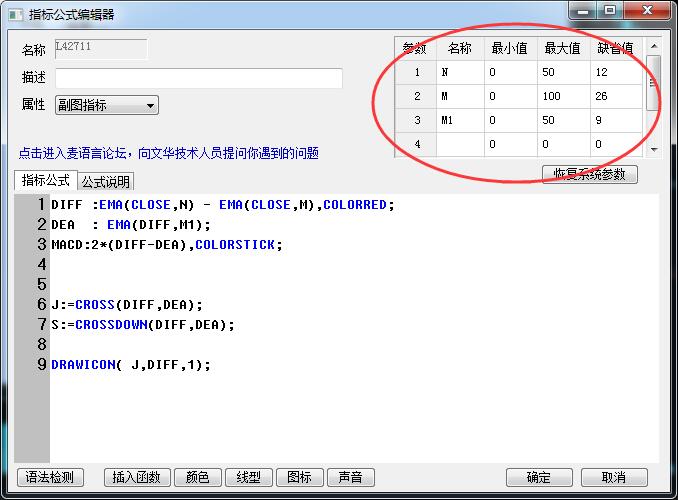Click the 图标 icon button

pos(300,478)
